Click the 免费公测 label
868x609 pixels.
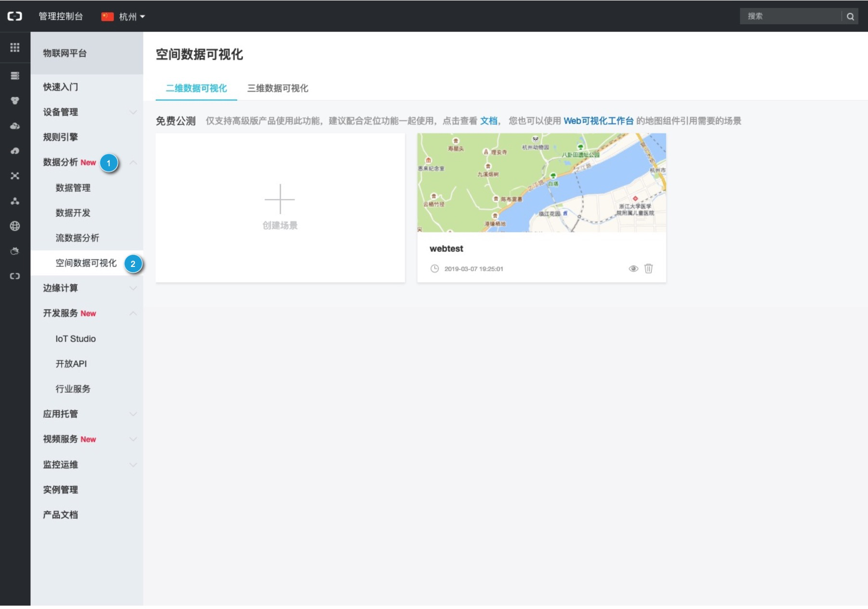tap(175, 121)
